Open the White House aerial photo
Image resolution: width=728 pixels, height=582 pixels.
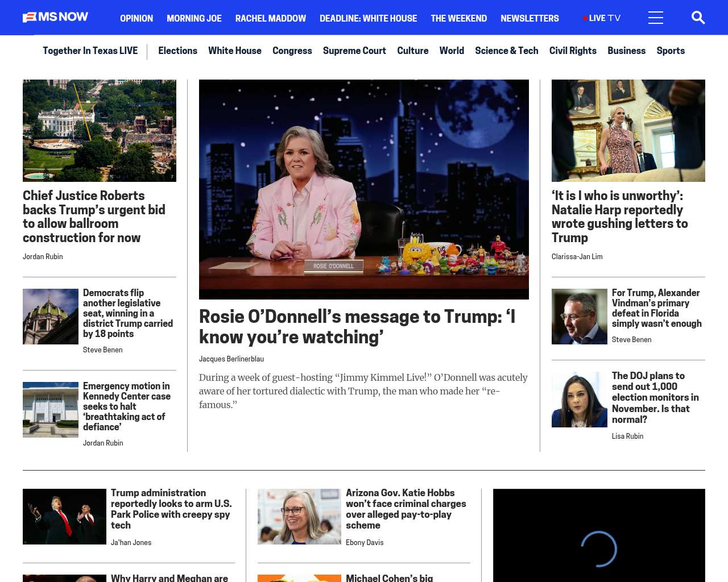pos(100,131)
